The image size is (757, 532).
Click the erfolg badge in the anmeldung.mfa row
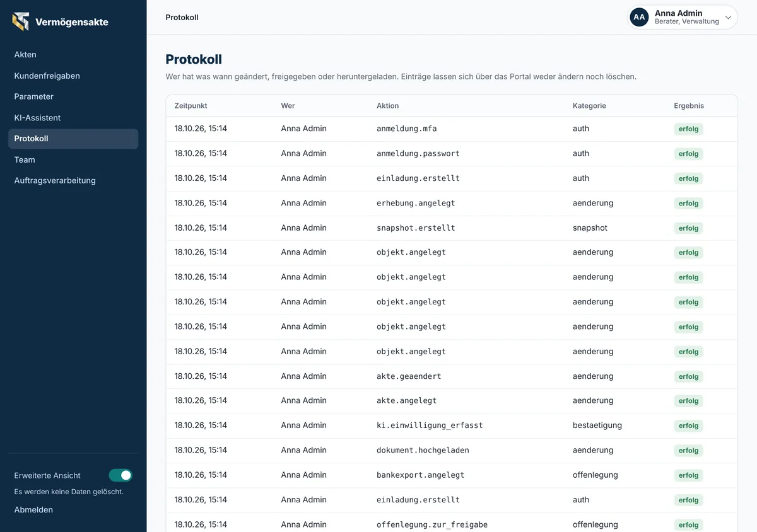[688, 129]
